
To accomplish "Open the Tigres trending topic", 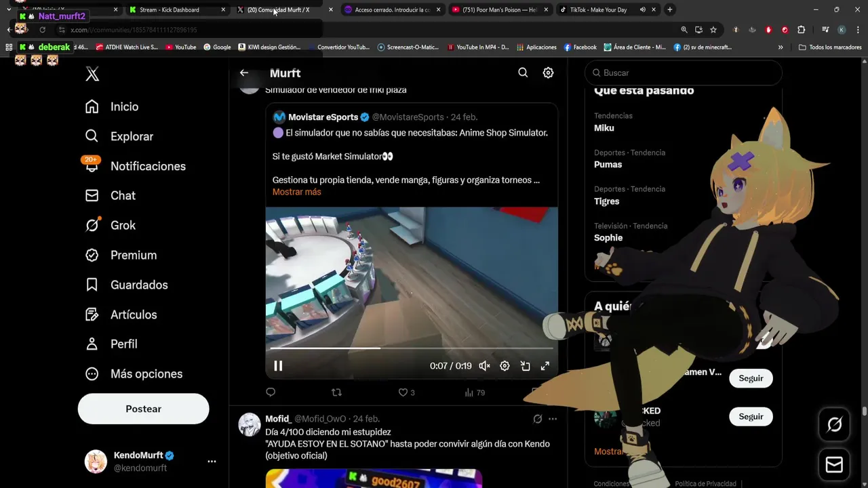I will tap(606, 201).
